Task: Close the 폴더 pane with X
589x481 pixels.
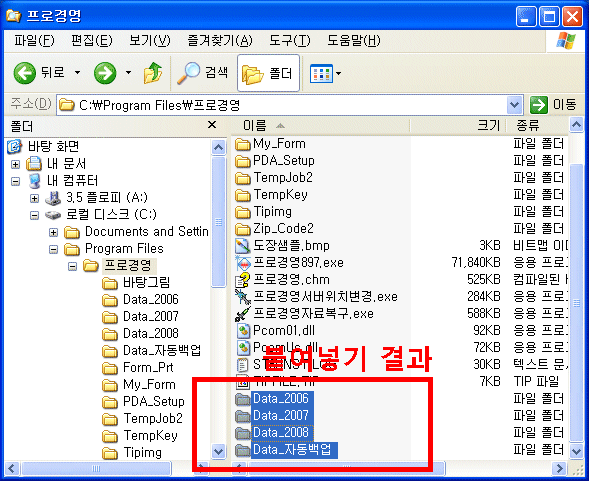Action: pos(212,125)
